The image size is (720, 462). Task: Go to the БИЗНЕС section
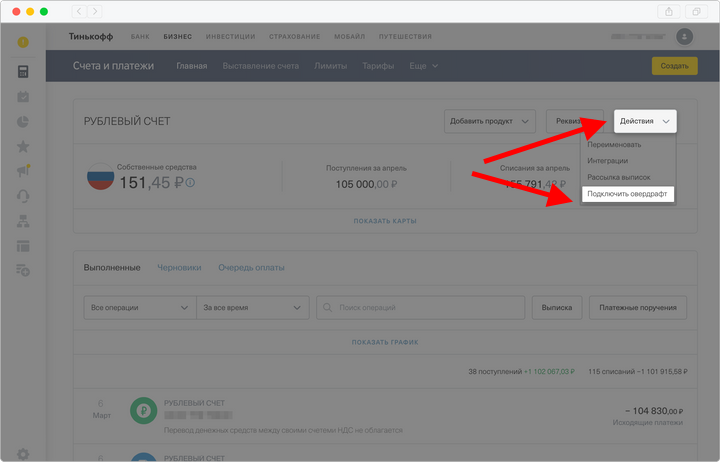click(x=178, y=37)
